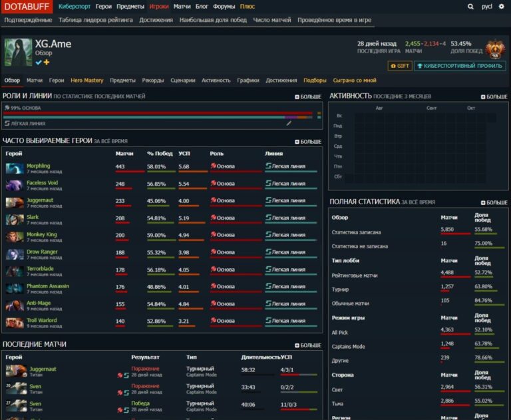
Task: Open Матчи top menu item
Action: tap(182, 7)
